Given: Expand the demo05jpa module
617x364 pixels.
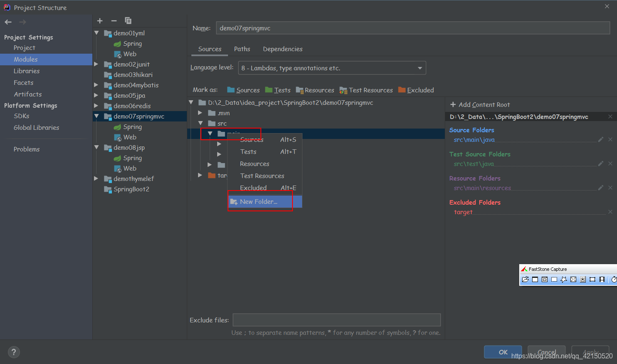Looking at the screenshot, I should [x=97, y=96].
